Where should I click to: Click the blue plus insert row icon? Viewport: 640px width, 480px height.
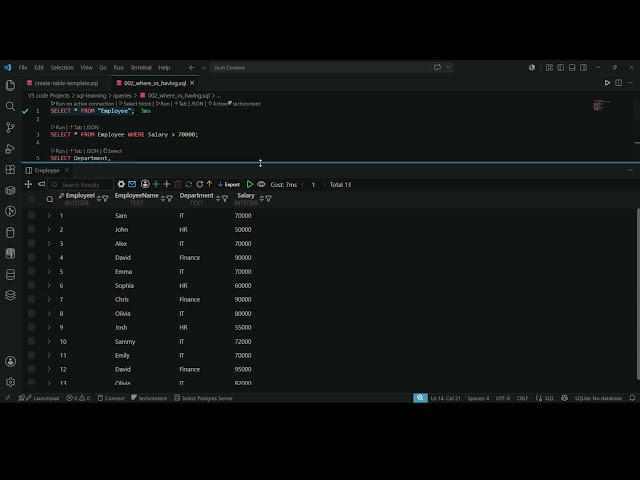tap(156, 184)
